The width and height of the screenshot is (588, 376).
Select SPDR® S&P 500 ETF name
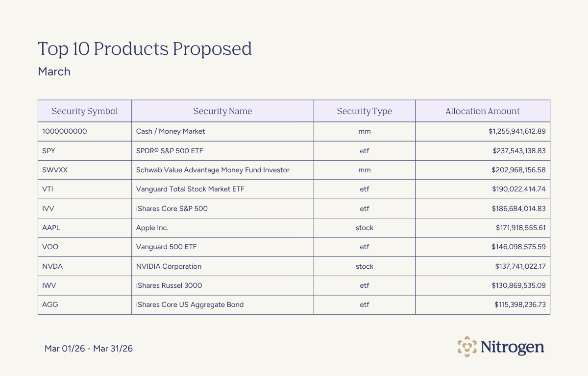[170, 151]
